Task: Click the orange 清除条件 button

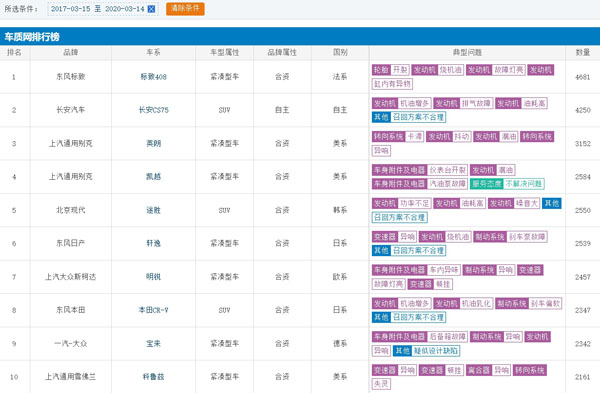Action: 185,8
